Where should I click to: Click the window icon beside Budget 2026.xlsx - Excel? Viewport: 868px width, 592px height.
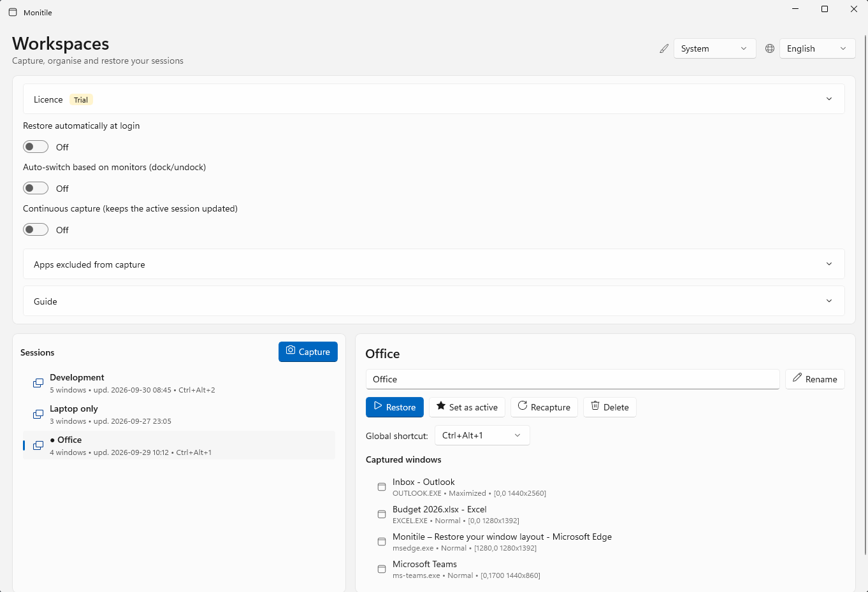click(x=382, y=514)
